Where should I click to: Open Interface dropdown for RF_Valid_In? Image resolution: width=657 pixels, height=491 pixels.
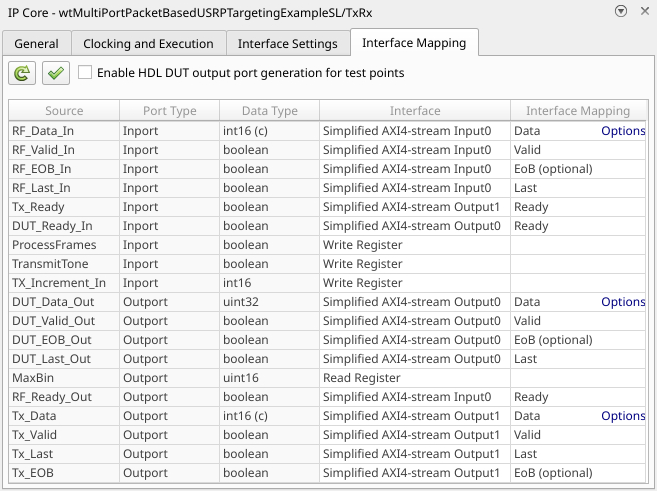pyautogui.click(x=415, y=150)
